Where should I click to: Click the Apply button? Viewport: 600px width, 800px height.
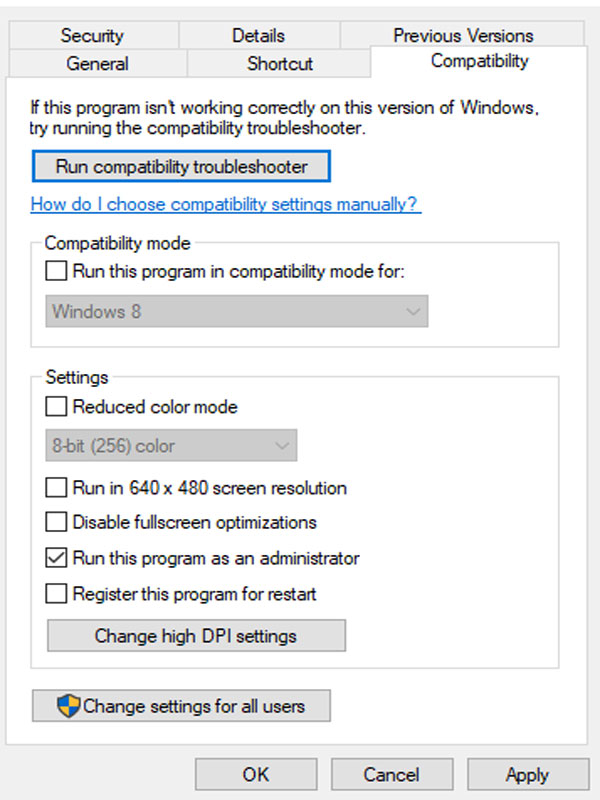coord(528,774)
